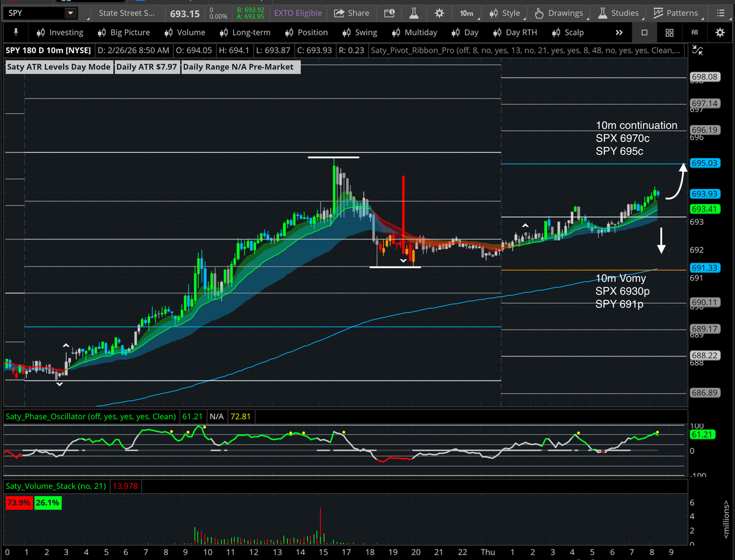Open the 10m timeframe selector

pos(466,13)
